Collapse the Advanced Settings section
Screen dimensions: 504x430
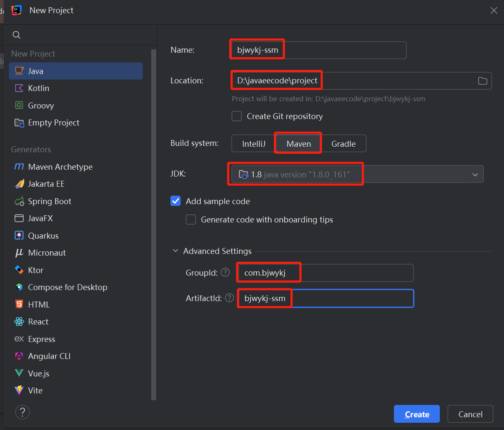(176, 251)
